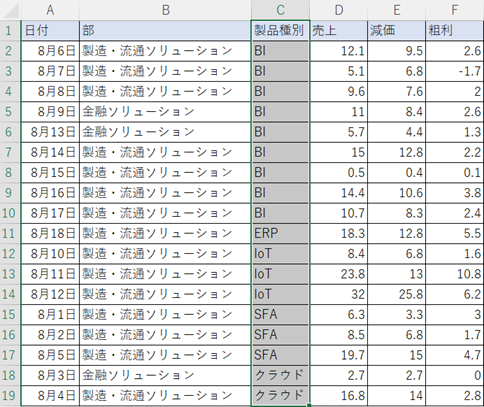Select column F header
484x407 pixels.
455,10
